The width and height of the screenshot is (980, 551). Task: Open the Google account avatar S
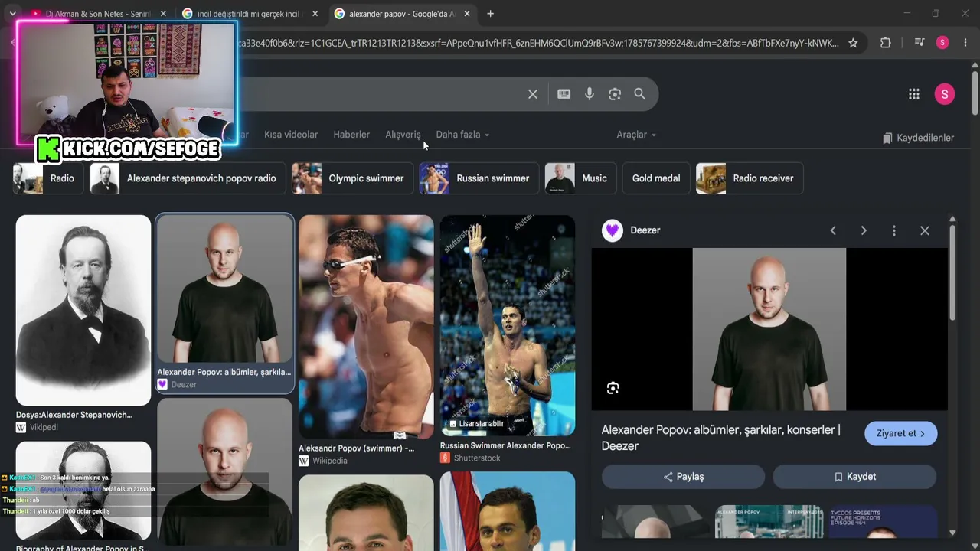[x=945, y=94]
